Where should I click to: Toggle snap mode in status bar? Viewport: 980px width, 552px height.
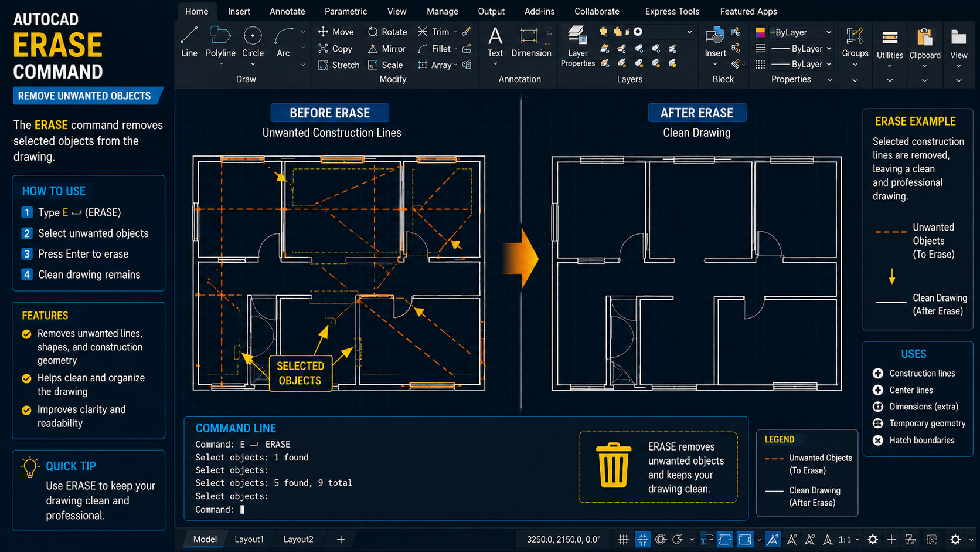643,539
